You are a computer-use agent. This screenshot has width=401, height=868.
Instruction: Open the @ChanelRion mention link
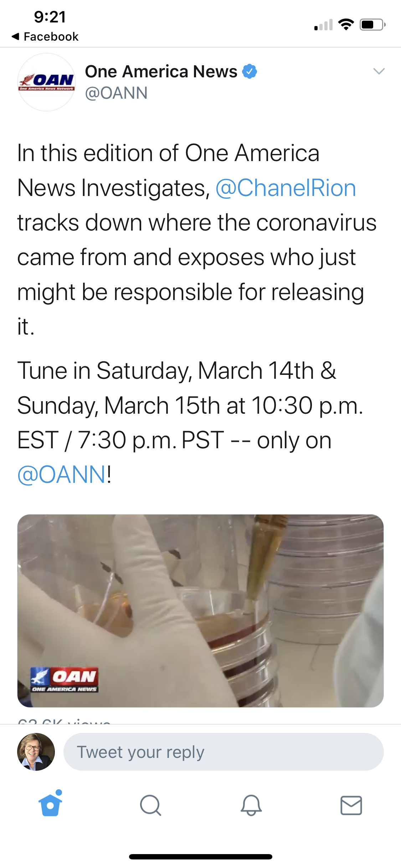click(286, 188)
